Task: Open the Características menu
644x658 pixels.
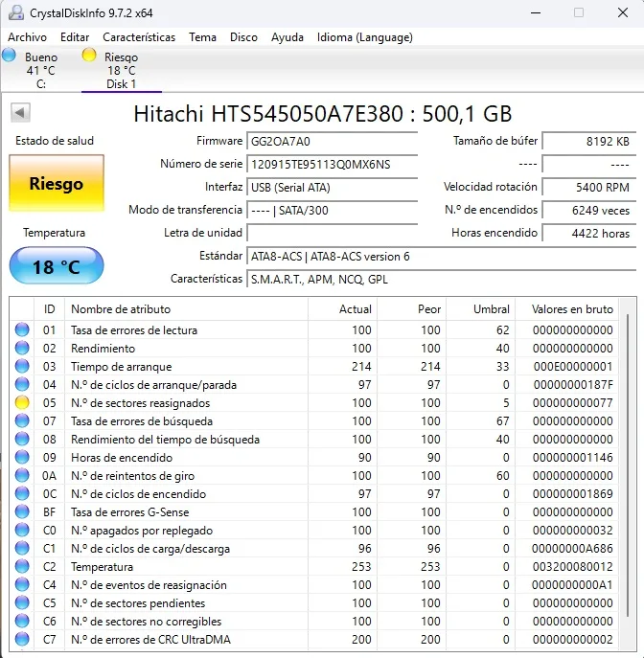Action: [x=139, y=37]
